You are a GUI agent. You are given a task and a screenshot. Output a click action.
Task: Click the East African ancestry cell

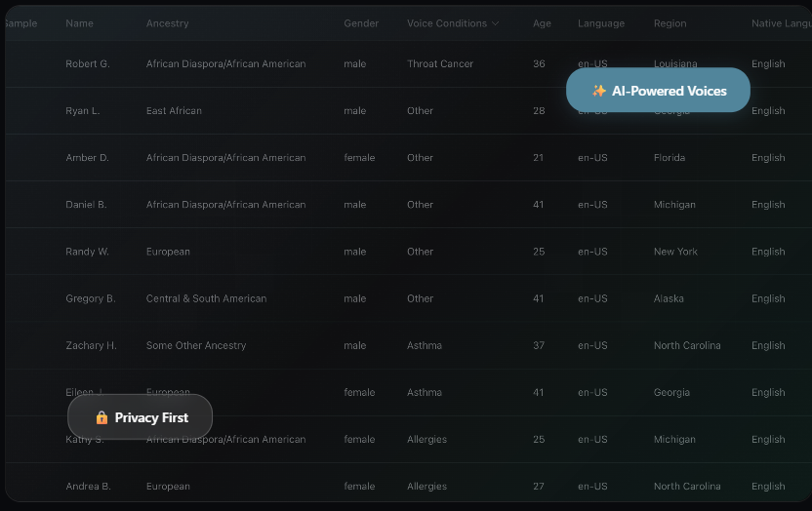point(174,110)
